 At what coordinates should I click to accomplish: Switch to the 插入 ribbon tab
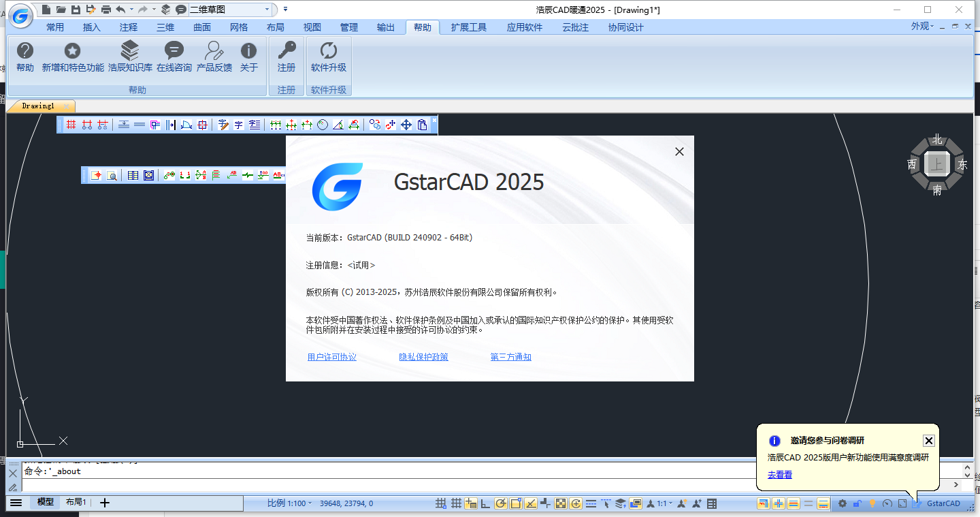click(x=91, y=27)
